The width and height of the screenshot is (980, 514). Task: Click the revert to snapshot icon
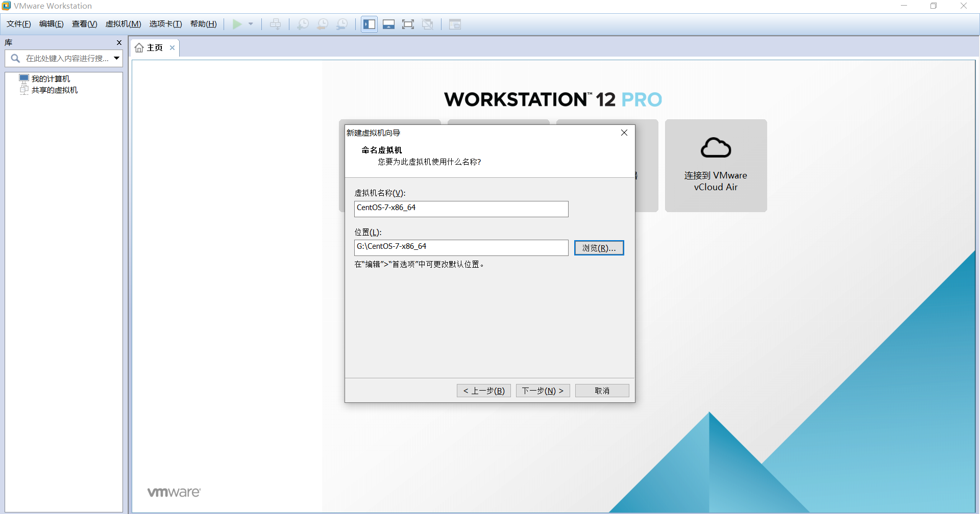click(323, 24)
